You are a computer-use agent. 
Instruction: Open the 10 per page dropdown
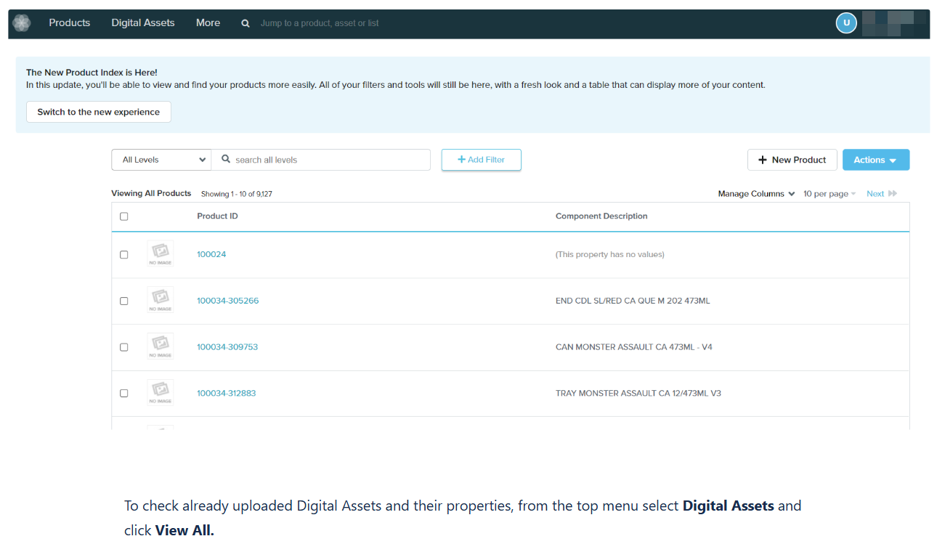[x=829, y=194]
